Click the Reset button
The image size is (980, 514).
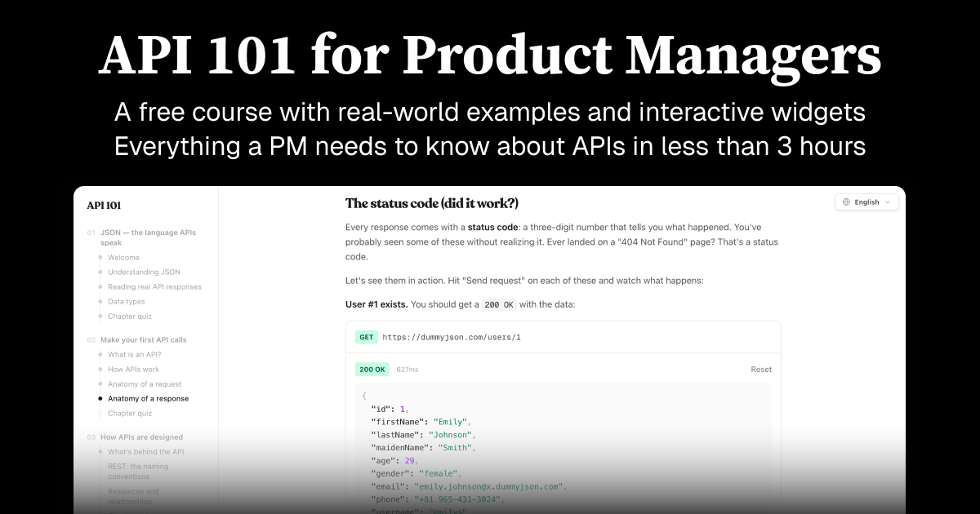[x=760, y=369]
